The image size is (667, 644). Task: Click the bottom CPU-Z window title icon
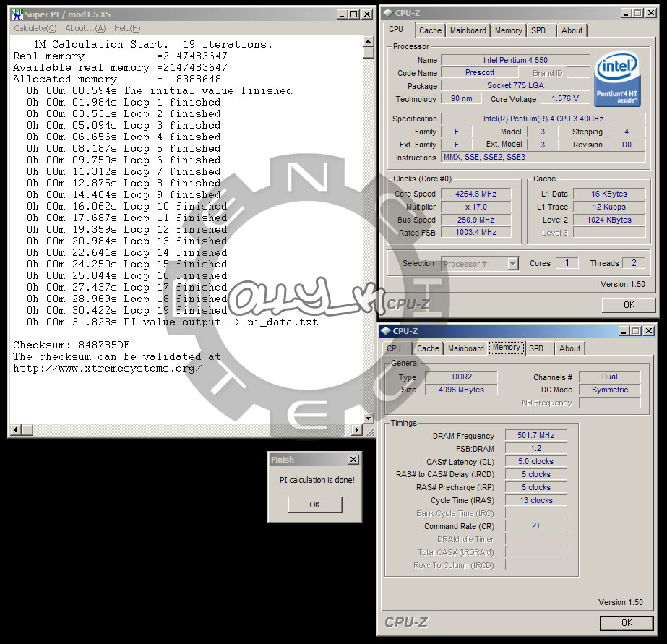click(x=385, y=331)
